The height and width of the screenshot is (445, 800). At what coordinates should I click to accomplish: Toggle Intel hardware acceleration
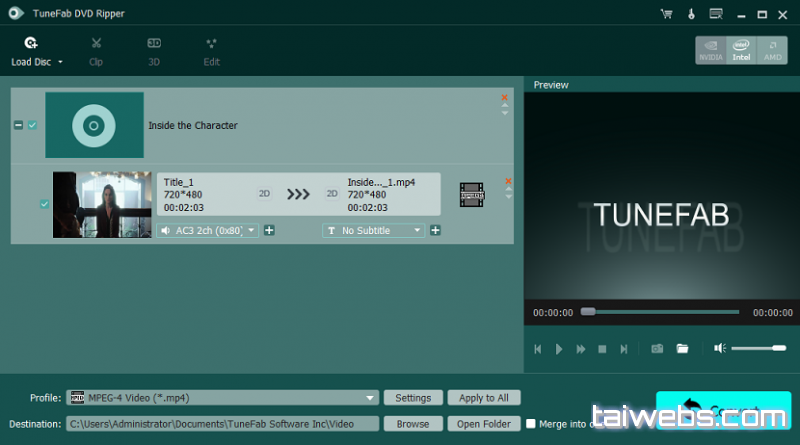click(x=741, y=50)
